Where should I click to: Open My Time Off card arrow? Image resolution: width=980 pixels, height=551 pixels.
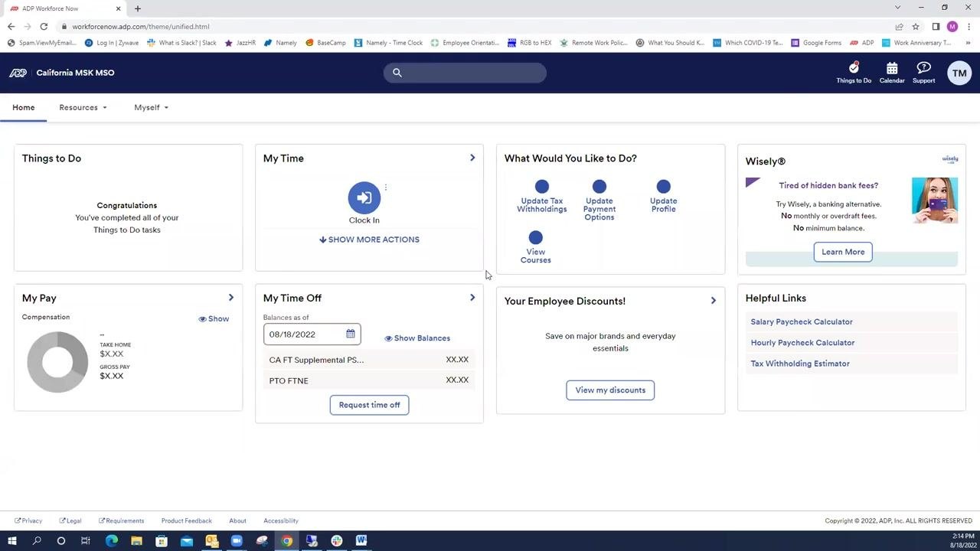coord(472,298)
